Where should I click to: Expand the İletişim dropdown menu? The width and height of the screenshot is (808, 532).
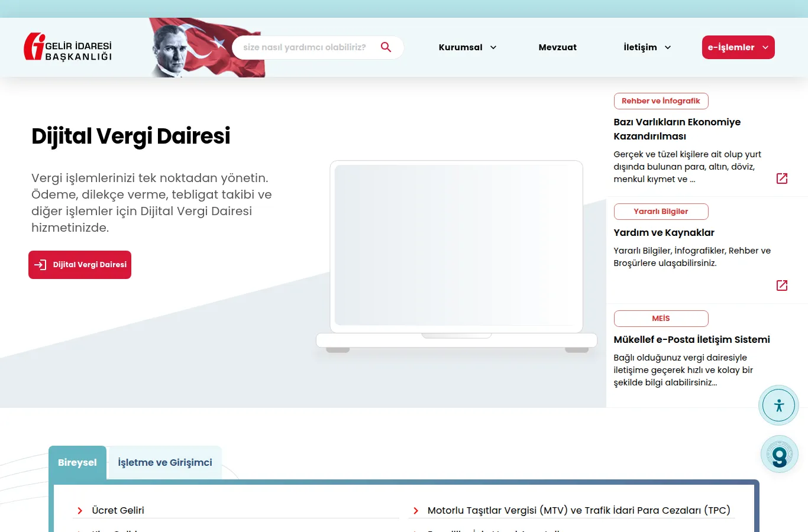[647, 47]
